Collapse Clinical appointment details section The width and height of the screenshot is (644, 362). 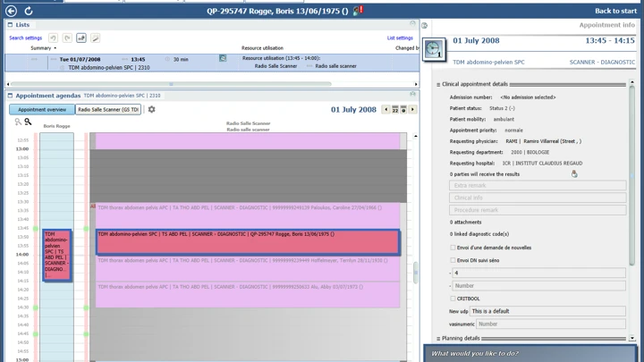click(x=438, y=84)
